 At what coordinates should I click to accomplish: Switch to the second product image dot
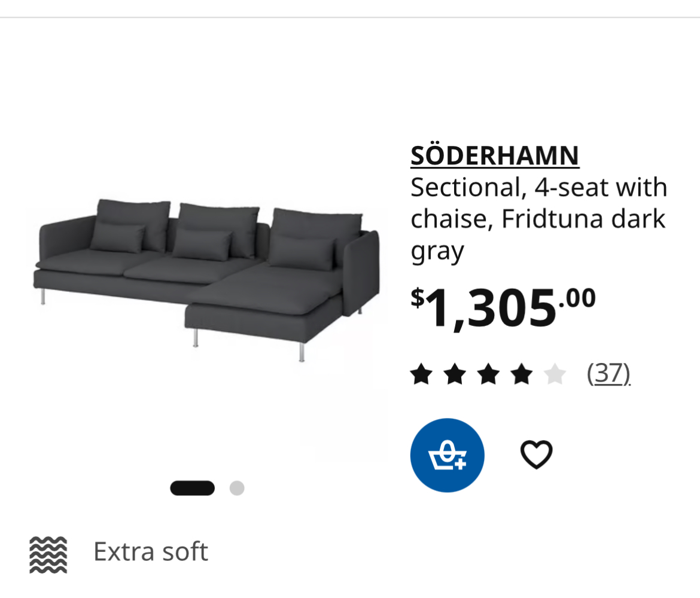click(x=237, y=488)
